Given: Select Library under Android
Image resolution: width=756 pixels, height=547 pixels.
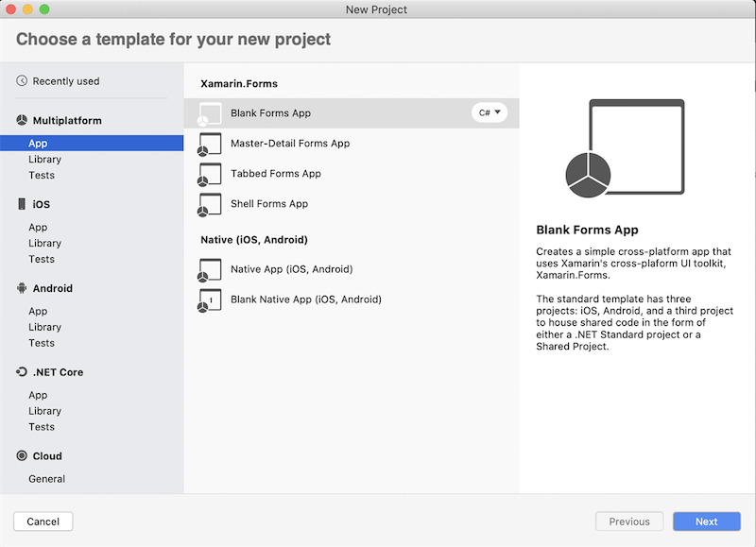Looking at the screenshot, I should [x=44, y=327].
